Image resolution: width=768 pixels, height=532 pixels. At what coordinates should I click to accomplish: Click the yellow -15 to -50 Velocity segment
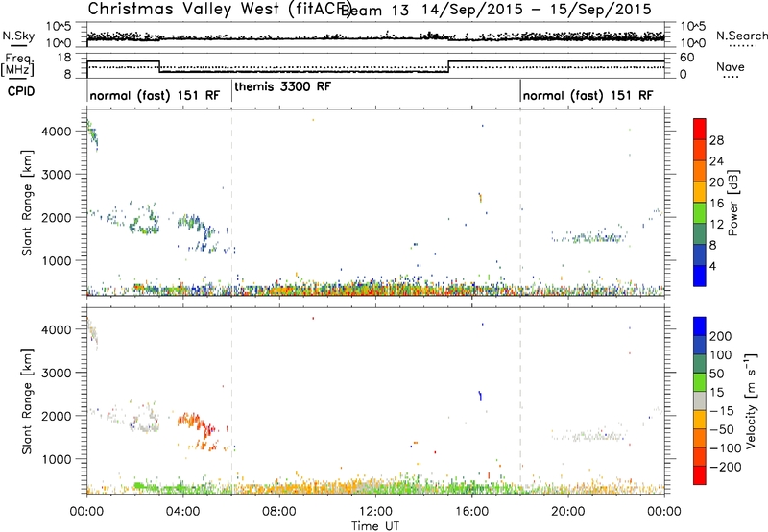[x=700, y=420]
